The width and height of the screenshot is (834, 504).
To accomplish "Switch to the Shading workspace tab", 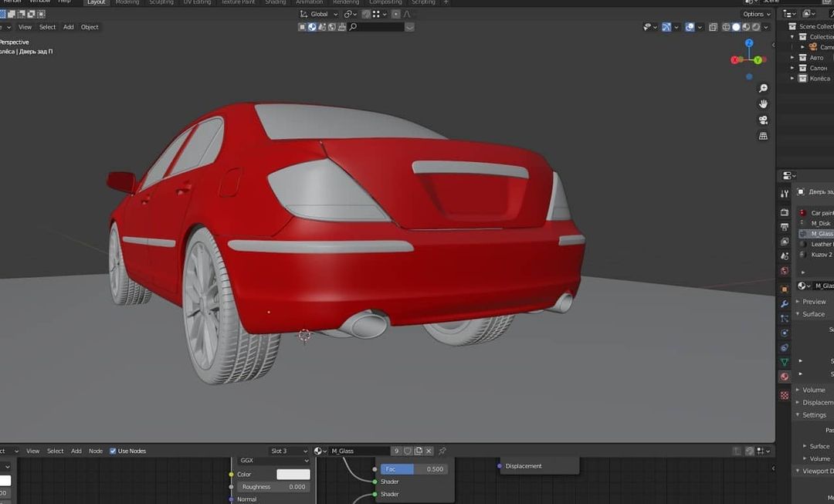I will [276, 2].
